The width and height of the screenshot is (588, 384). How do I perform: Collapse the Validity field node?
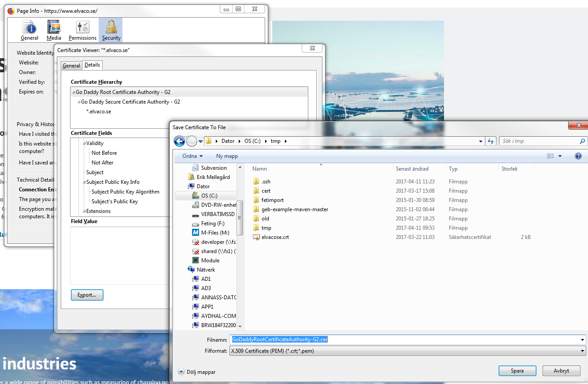click(84, 144)
